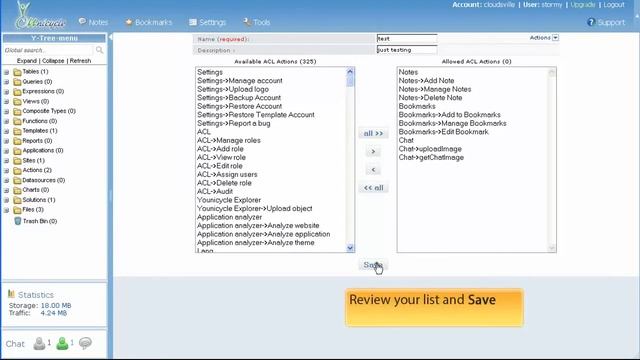Image resolution: width=640 pixels, height=360 pixels.
Task: Expand the Actions tree node
Action: 7,170
